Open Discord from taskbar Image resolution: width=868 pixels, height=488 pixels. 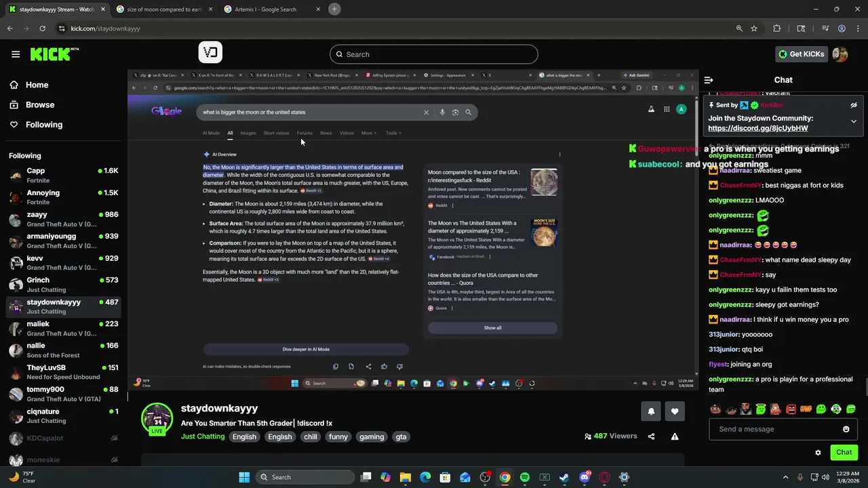pos(585,477)
